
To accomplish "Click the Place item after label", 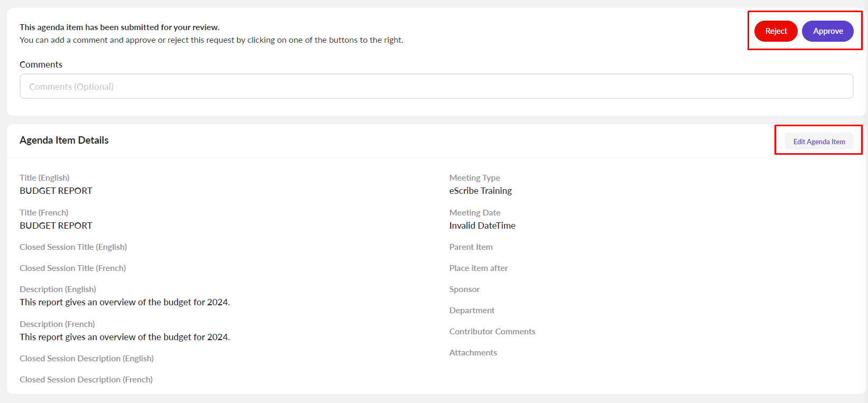I will 478,268.
